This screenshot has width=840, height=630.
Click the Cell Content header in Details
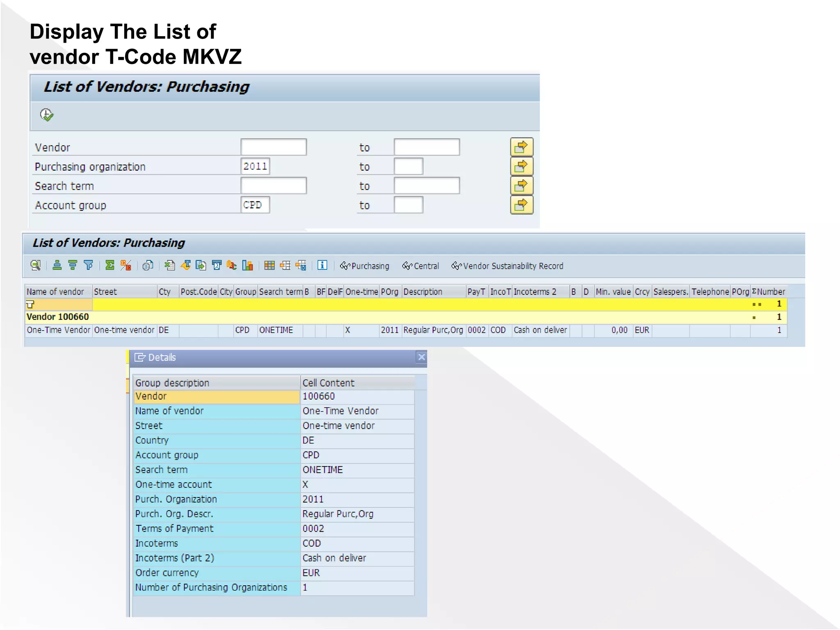(x=357, y=383)
